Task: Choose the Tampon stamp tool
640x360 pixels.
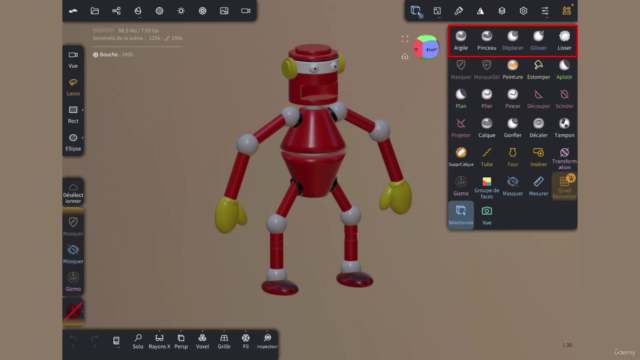Action: (x=564, y=128)
